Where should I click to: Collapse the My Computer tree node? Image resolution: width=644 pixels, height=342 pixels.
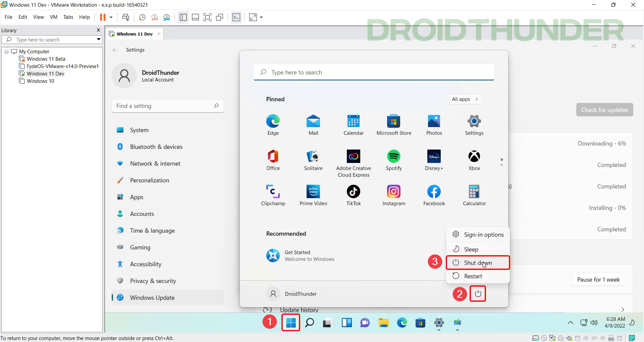click(x=6, y=52)
